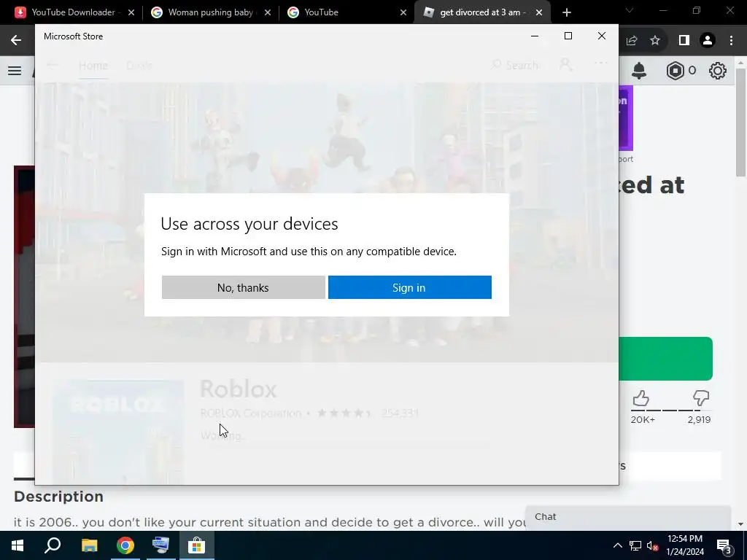Close the Microsoft Store window
This screenshot has height=560, width=747.
602,36
